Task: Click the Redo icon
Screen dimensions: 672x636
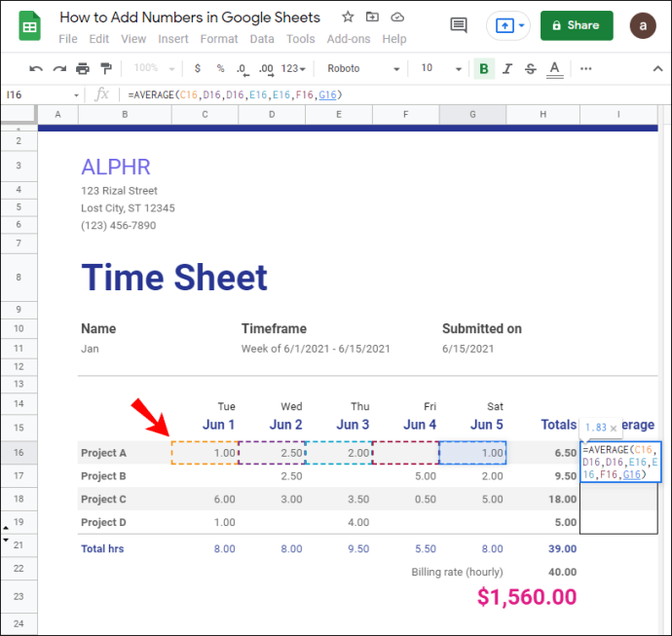Action: pyautogui.click(x=59, y=68)
